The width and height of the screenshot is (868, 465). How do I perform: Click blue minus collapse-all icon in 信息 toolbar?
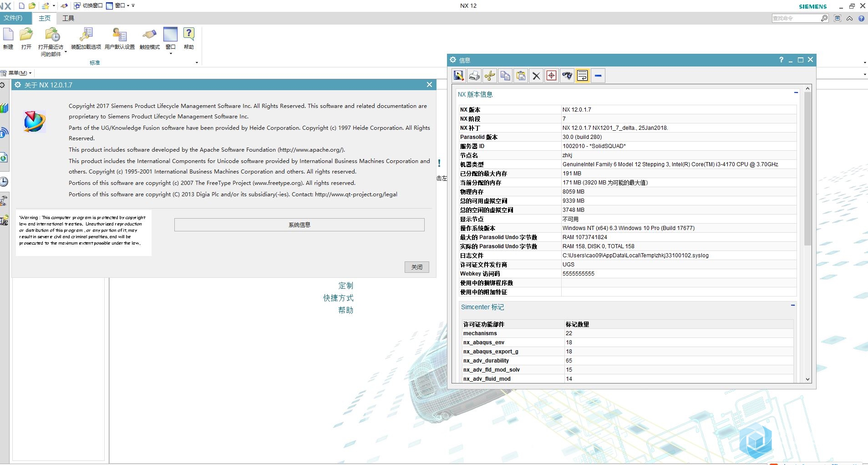click(x=598, y=76)
